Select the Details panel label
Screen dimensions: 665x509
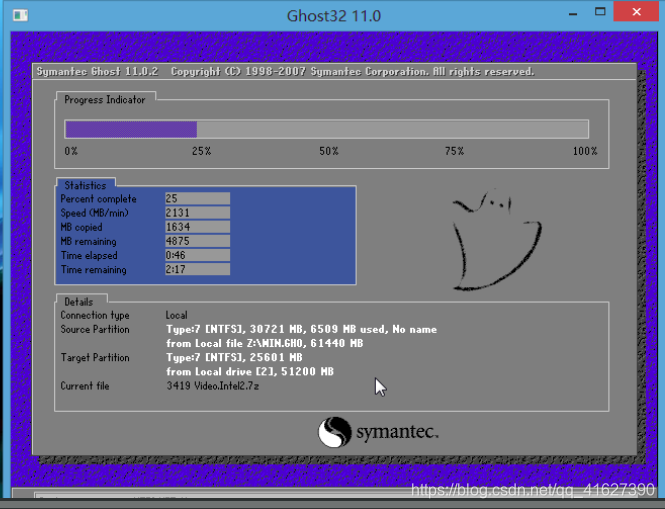click(78, 302)
